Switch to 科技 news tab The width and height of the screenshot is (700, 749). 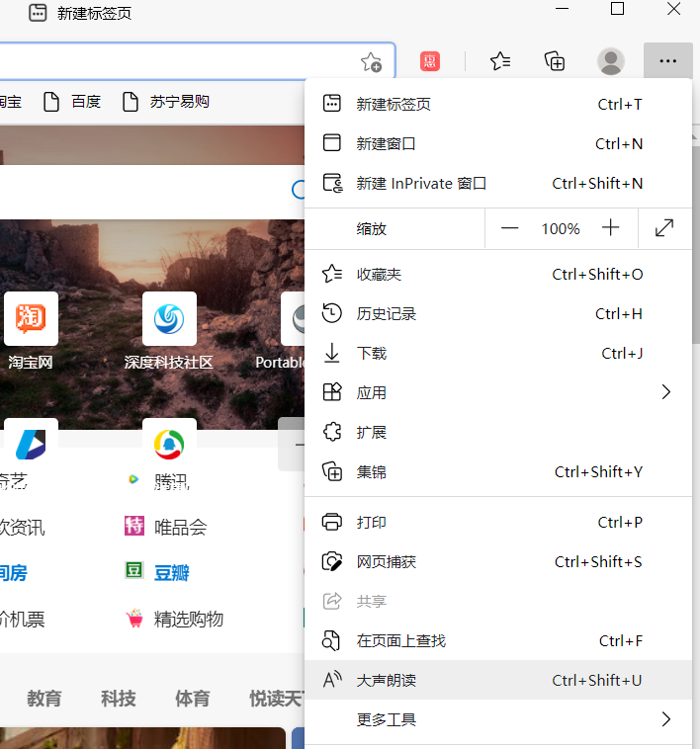[x=118, y=699]
